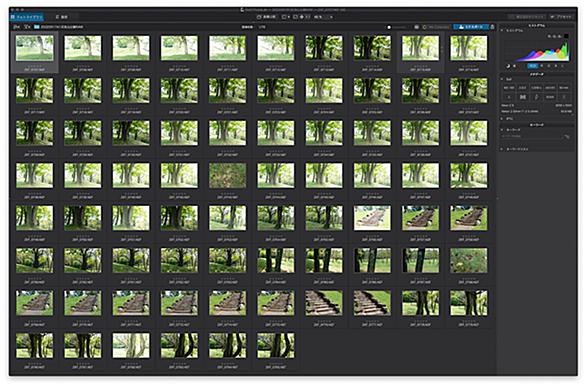The image size is (586, 386).
Task: Open the sort options icon above thumbnails
Action: [x=16, y=27]
